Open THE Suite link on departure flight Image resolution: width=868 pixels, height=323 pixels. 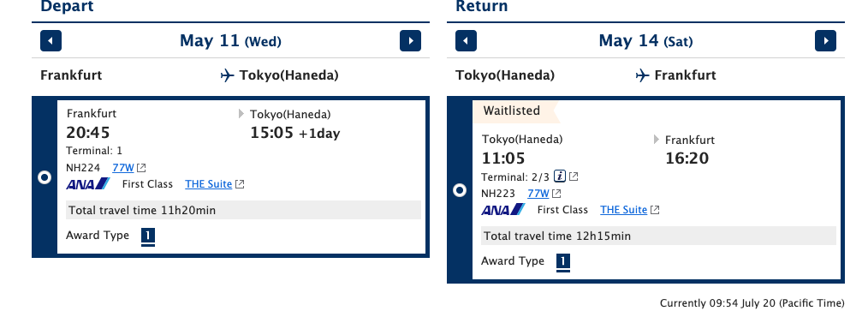(209, 184)
